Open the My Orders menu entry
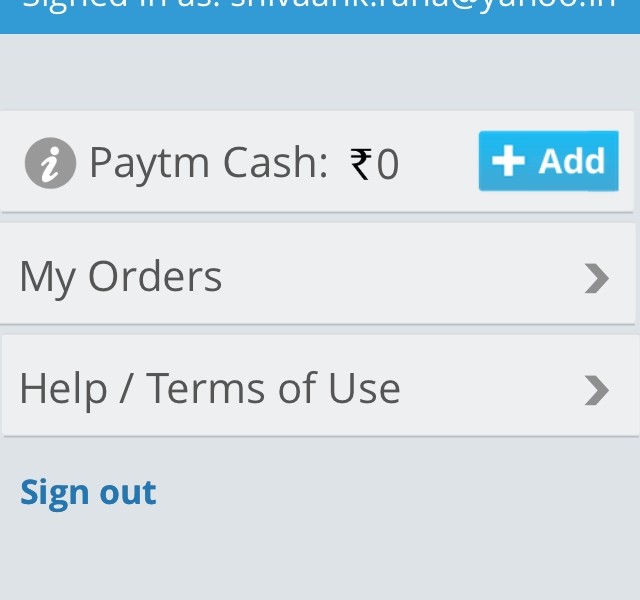This screenshot has width=640, height=600. [x=318, y=274]
